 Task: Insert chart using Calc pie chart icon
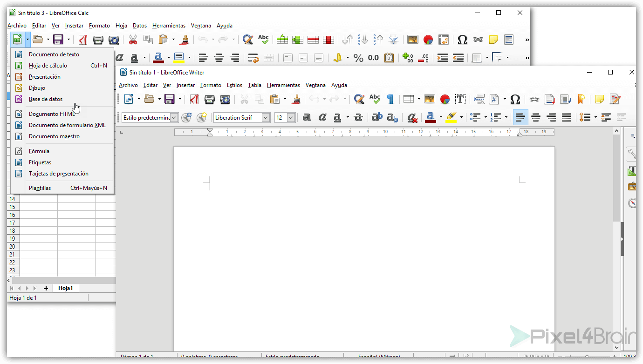click(428, 40)
